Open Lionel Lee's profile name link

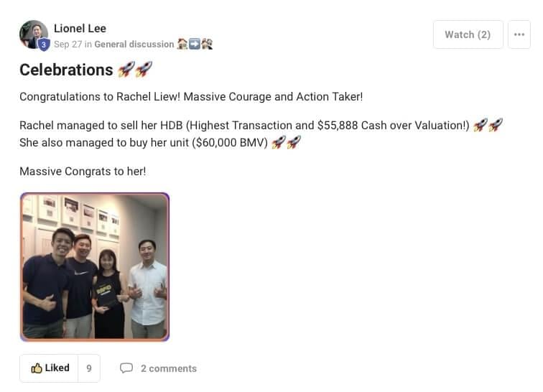pos(80,29)
